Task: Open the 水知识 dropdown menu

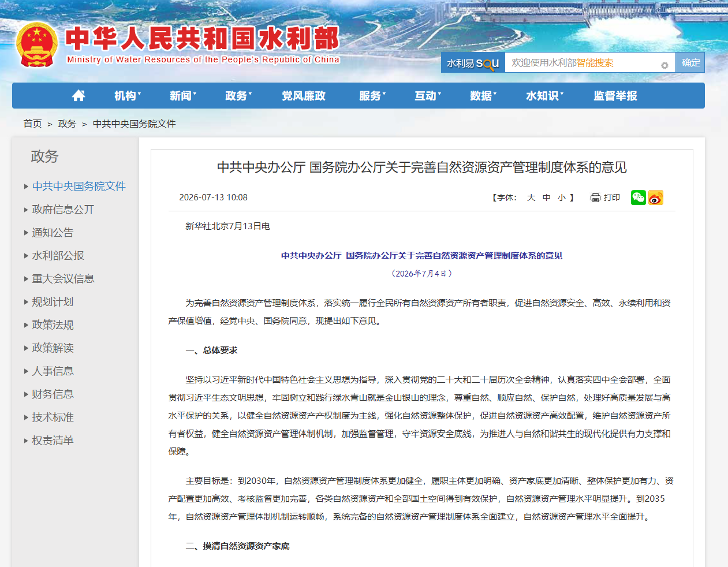Action: pos(544,96)
